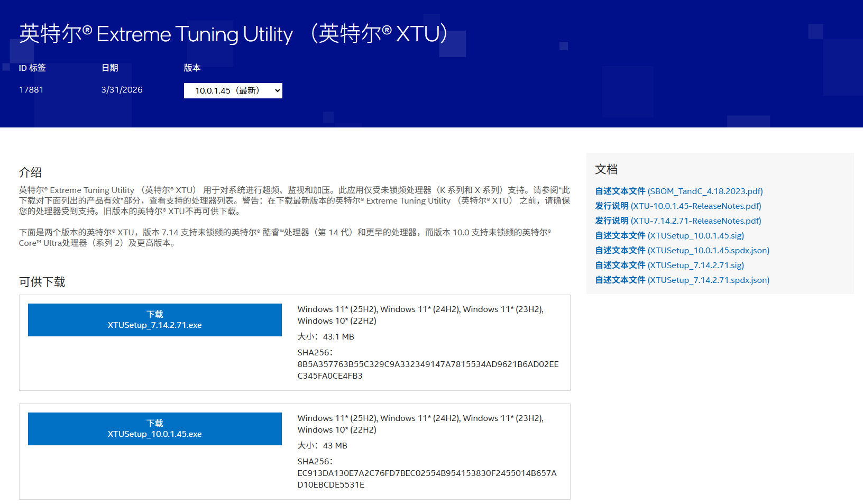
Task: Click the 文档 panel heading
Action: coord(607,169)
